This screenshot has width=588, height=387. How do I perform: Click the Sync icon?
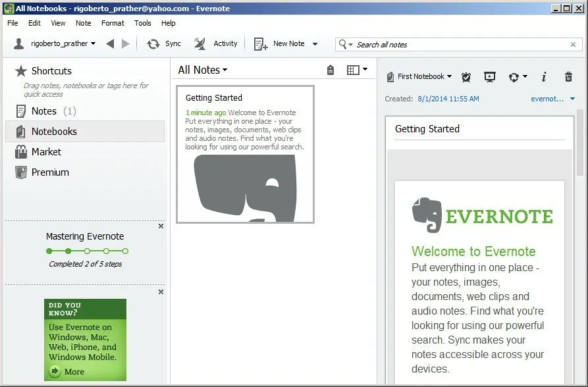pos(153,44)
